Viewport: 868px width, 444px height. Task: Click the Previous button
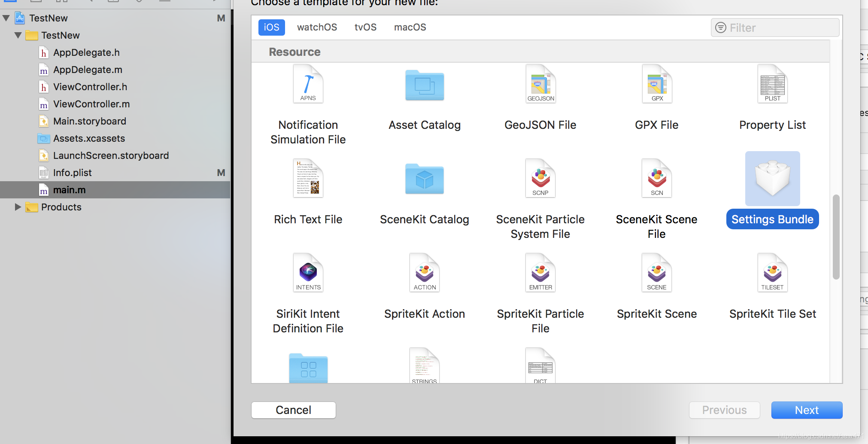(725, 410)
